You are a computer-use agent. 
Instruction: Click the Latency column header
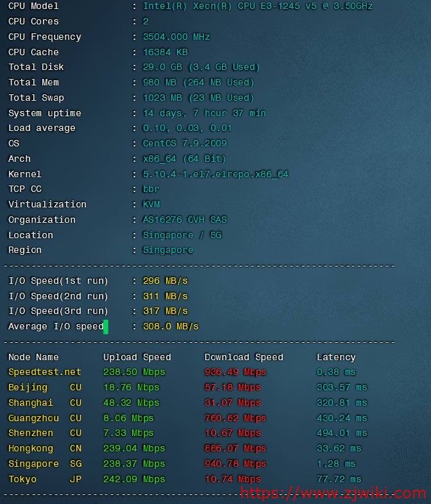336,358
